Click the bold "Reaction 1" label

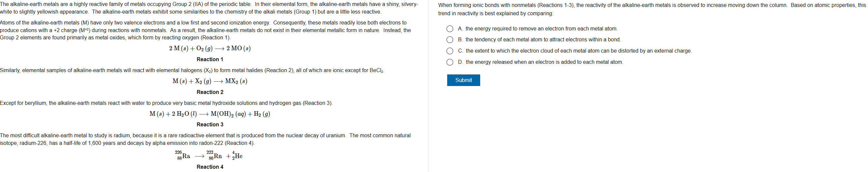[x=210, y=60]
